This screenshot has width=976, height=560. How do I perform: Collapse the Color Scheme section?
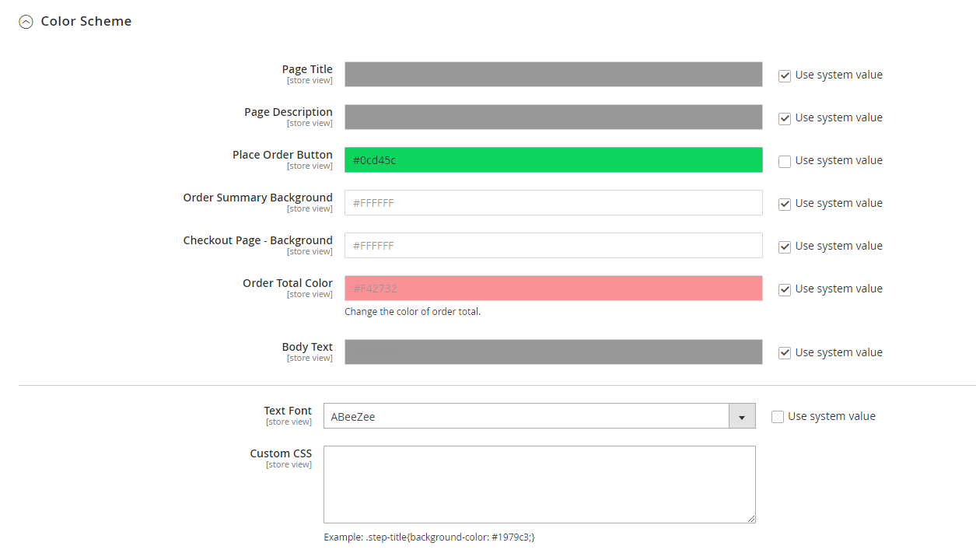tap(26, 22)
